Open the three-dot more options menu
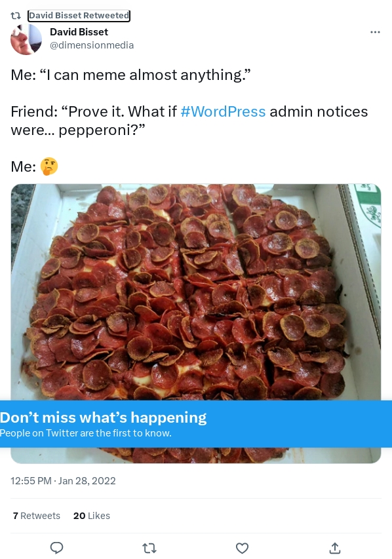 375,32
